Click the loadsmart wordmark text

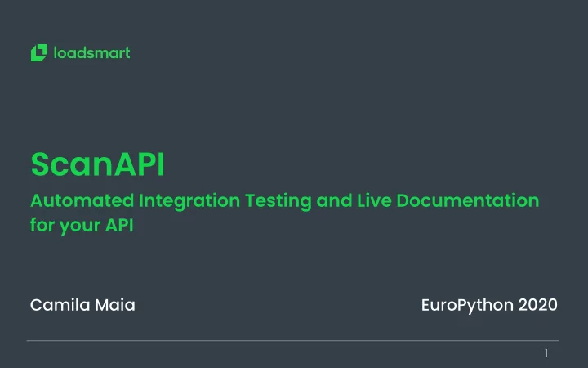91,52
